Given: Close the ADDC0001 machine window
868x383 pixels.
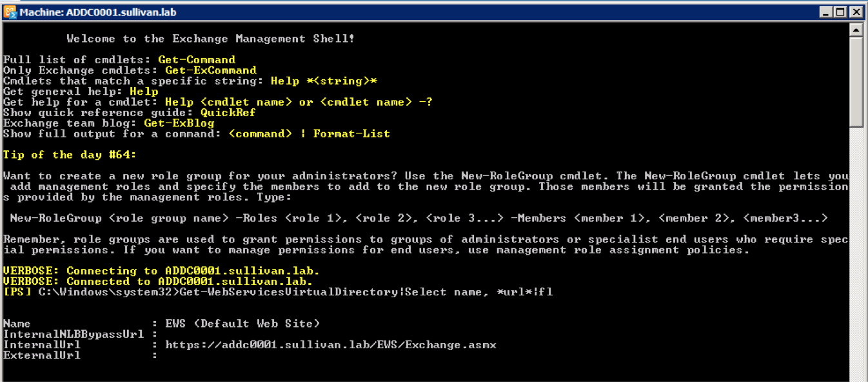Looking at the screenshot, I should tap(856, 12).
